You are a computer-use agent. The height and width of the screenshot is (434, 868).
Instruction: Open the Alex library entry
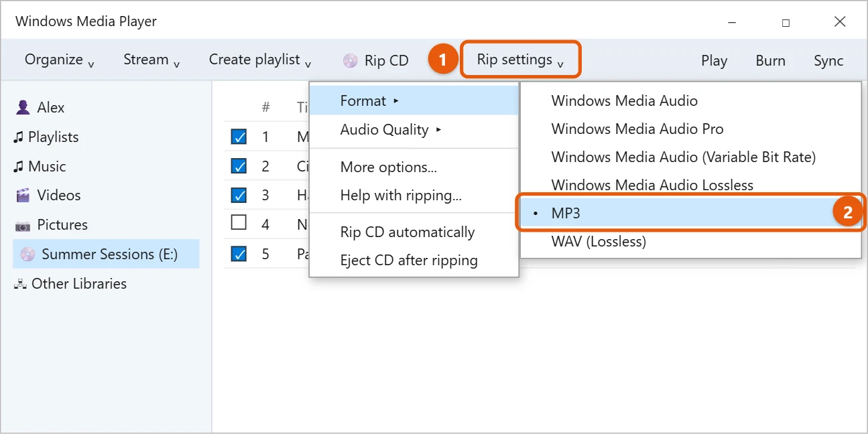pyautogui.click(x=106, y=107)
